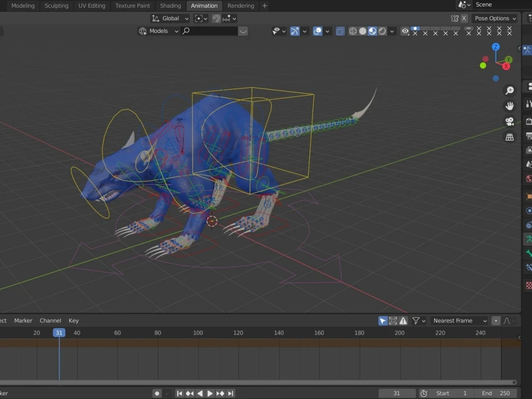Screen dimensions: 532x399
Task: Open the Nearest Frame dropdown
Action: coord(459,320)
